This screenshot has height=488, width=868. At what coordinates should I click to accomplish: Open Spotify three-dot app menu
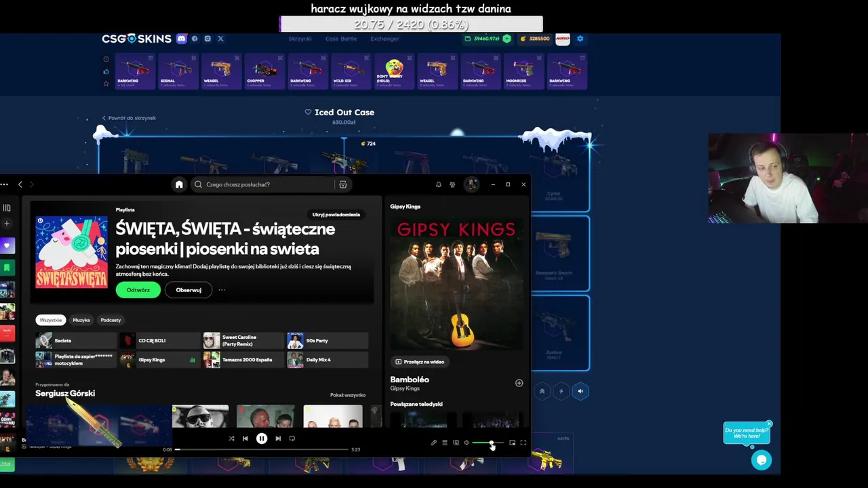tap(4, 184)
